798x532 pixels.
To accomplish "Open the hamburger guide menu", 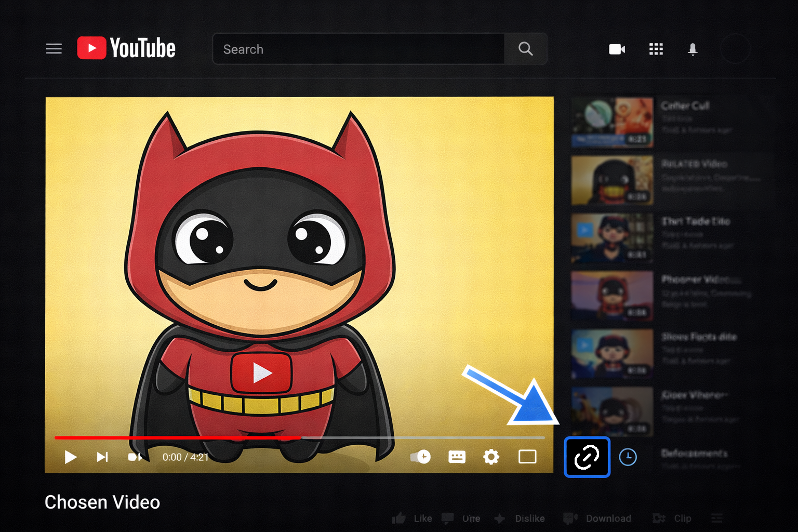I will coord(54,49).
